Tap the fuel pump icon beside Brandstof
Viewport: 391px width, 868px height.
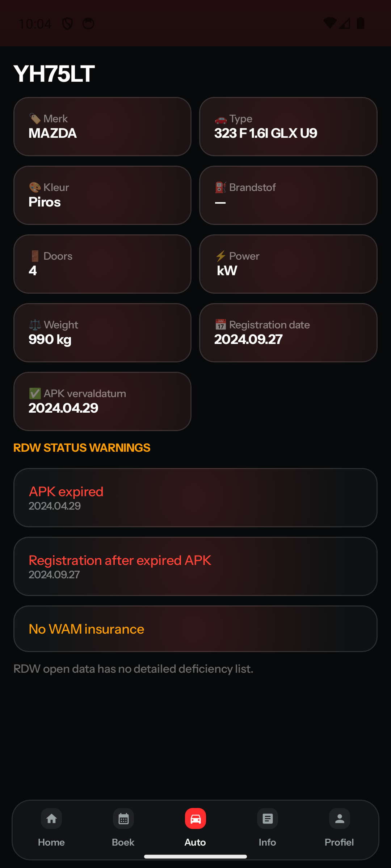point(220,187)
